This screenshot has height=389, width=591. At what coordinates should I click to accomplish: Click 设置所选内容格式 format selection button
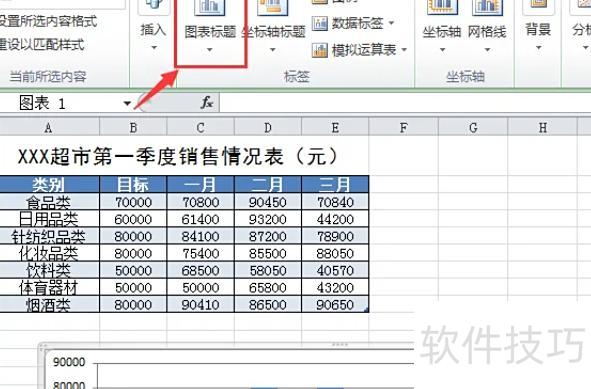coord(48,21)
